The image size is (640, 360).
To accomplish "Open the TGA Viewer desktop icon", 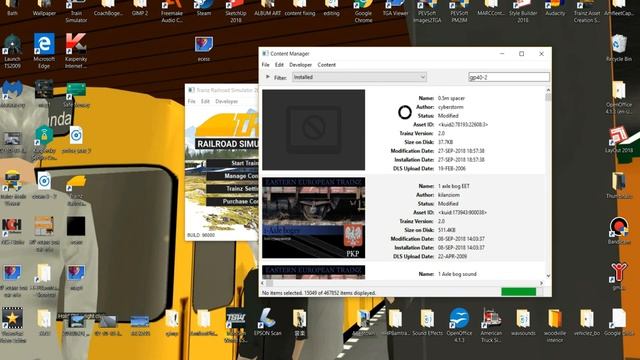I will pos(395,8).
